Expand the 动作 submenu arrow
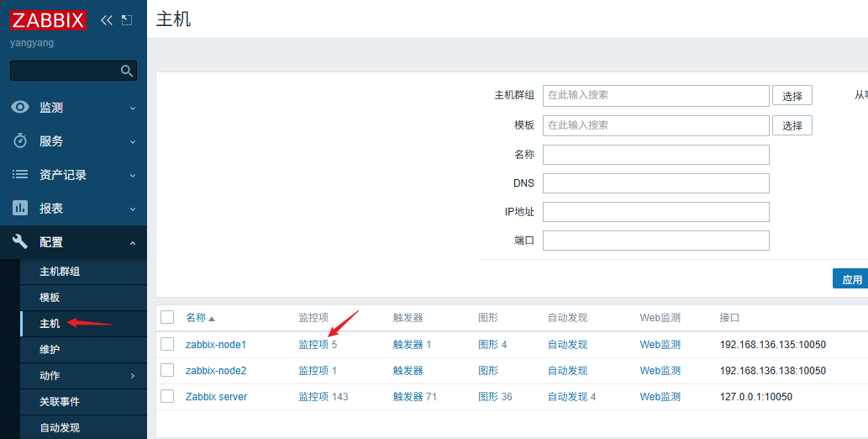 coord(133,376)
